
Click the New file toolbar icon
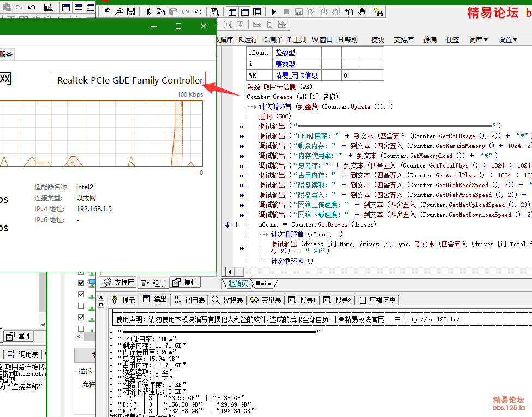click(107, 11)
